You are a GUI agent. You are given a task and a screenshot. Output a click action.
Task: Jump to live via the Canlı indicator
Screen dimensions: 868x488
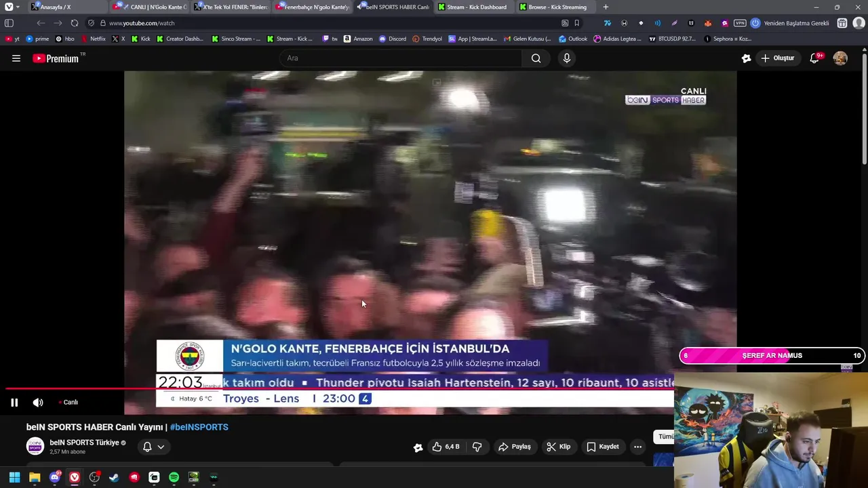point(68,403)
